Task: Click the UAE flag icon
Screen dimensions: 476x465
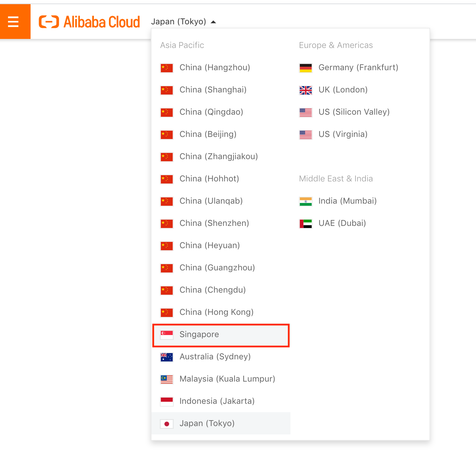Action: coord(305,223)
